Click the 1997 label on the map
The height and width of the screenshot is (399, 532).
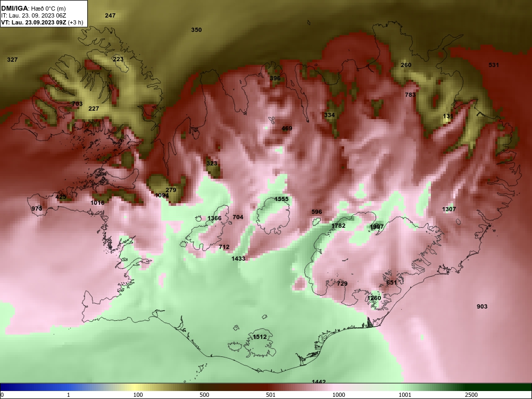377,227
